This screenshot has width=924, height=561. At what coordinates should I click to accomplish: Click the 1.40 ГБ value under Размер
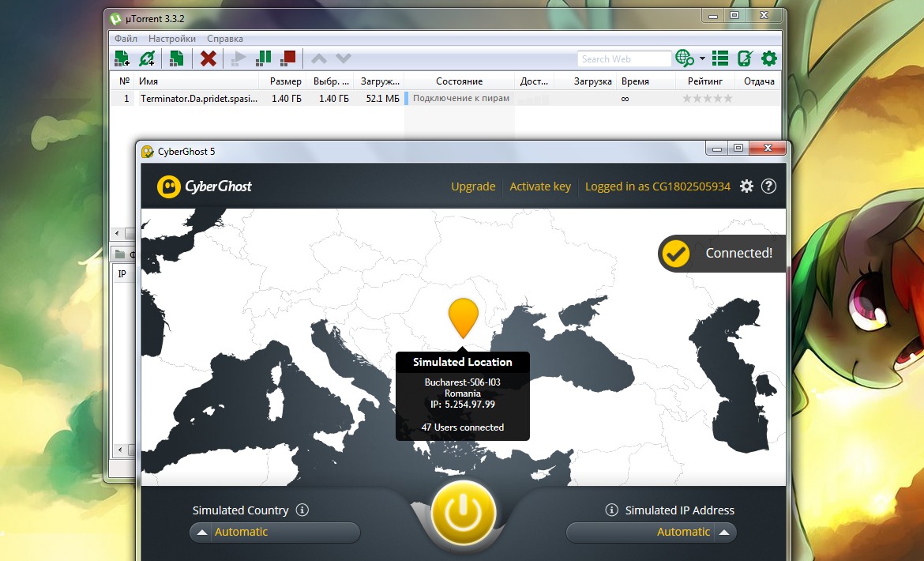pos(287,99)
